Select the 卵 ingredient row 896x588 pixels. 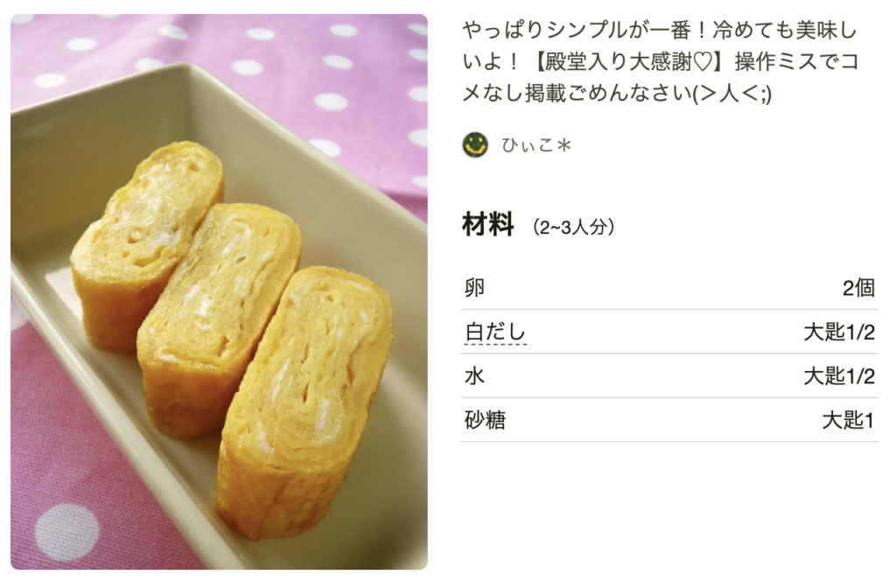click(669, 288)
